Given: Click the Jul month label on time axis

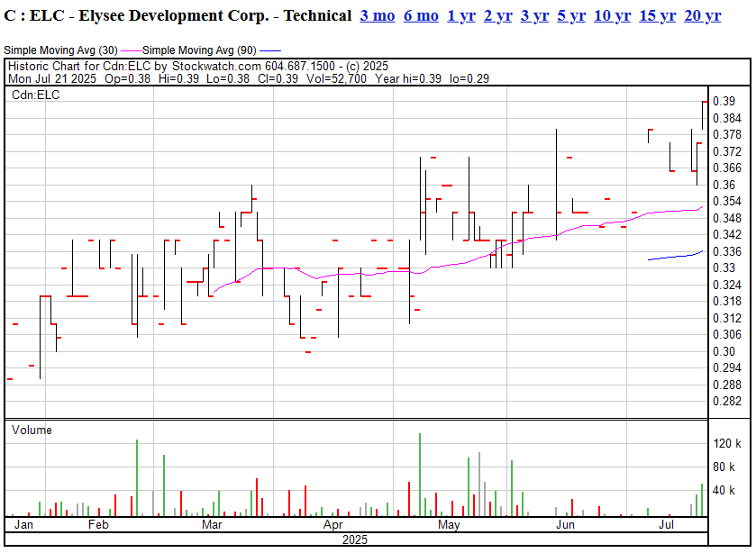Looking at the screenshot, I should click(x=666, y=524).
